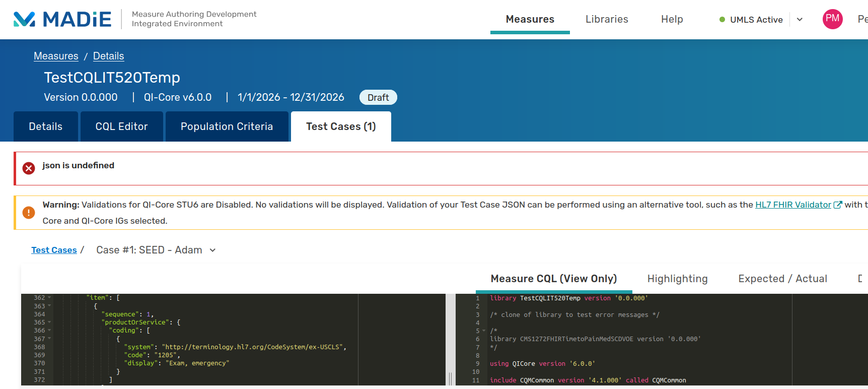Screen dimensions: 868x389
Task: Click the panel divider handle between editors
Action: pyautogui.click(x=450, y=379)
